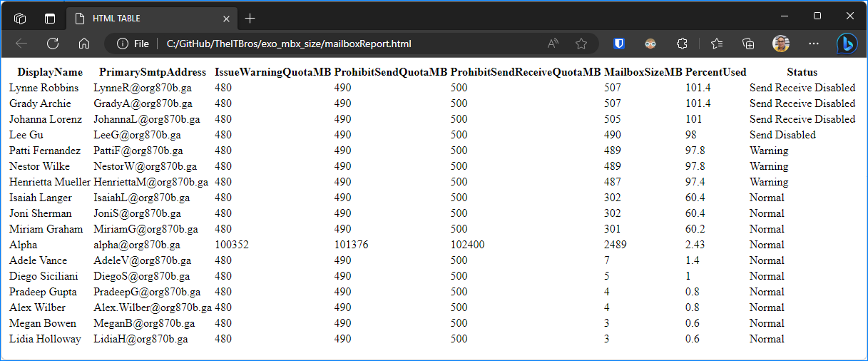
Task: Select Henrietta Mueller's 97.4 percent value
Action: tap(695, 182)
